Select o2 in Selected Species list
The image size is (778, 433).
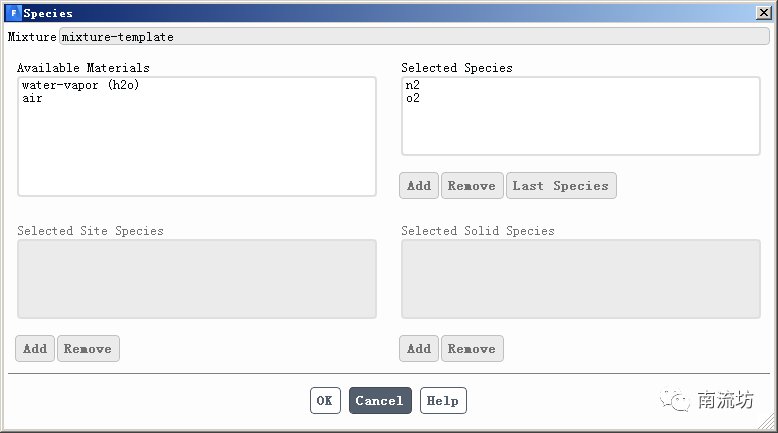tap(413, 98)
